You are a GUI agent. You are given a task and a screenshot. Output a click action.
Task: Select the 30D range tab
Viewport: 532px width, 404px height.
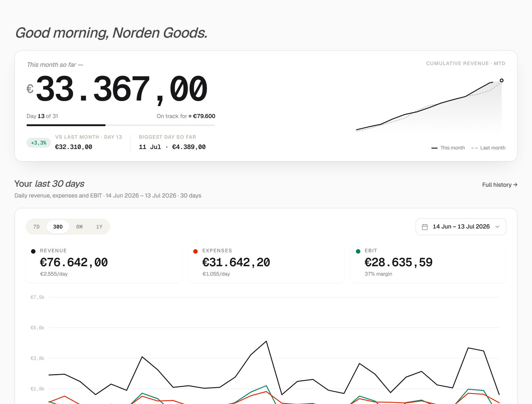58,227
